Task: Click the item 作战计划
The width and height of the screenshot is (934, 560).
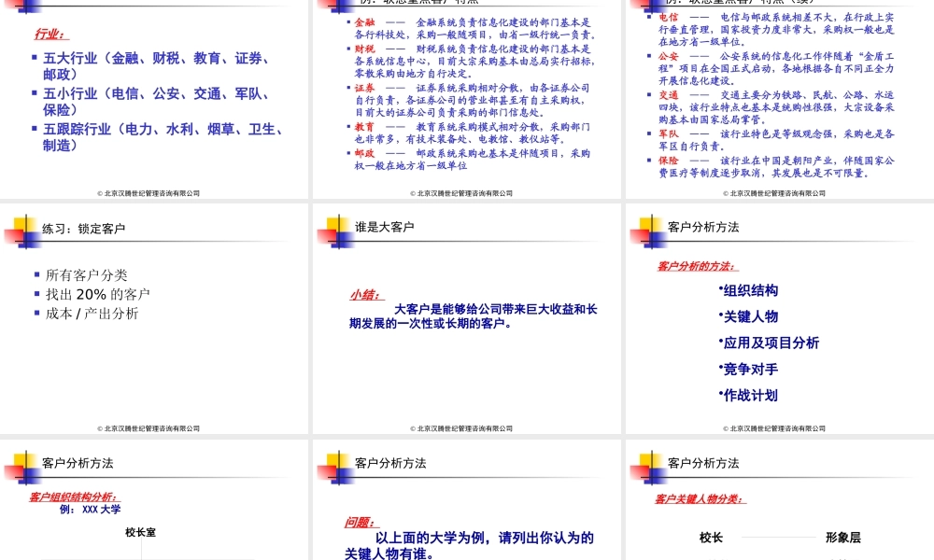Action: (x=750, y=395)
